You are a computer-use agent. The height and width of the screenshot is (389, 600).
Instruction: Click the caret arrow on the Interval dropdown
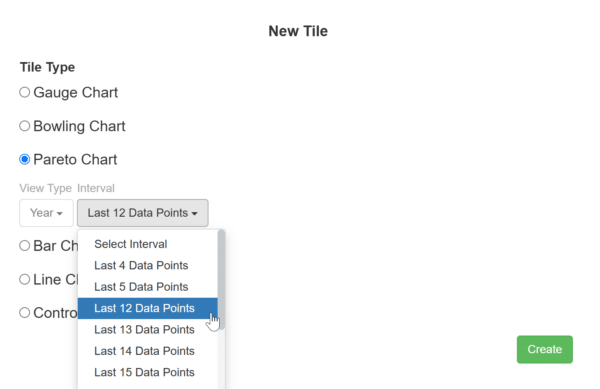tap(195, 214)
